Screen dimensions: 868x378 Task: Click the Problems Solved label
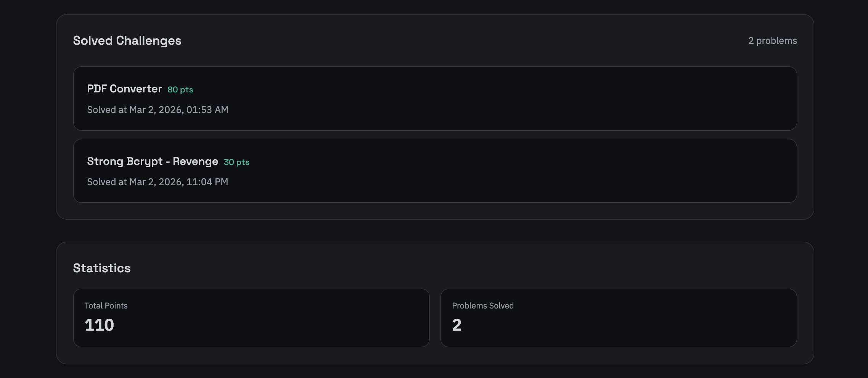point(482,306)
